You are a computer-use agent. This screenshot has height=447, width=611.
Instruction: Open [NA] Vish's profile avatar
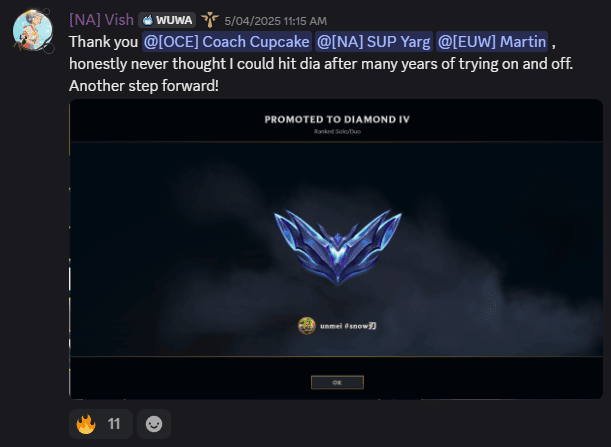click(33, 31)
